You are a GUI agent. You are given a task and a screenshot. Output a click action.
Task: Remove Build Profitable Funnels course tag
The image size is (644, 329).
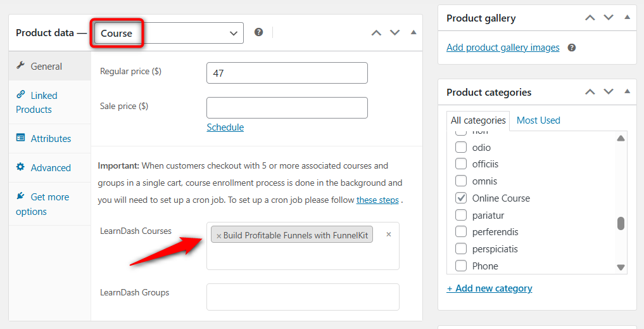pos(219,236)
